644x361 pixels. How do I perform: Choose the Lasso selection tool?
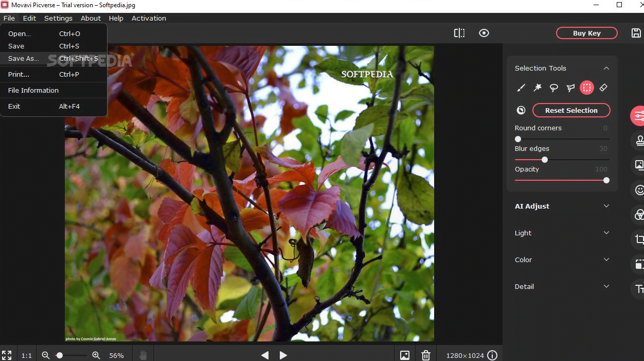553,88
